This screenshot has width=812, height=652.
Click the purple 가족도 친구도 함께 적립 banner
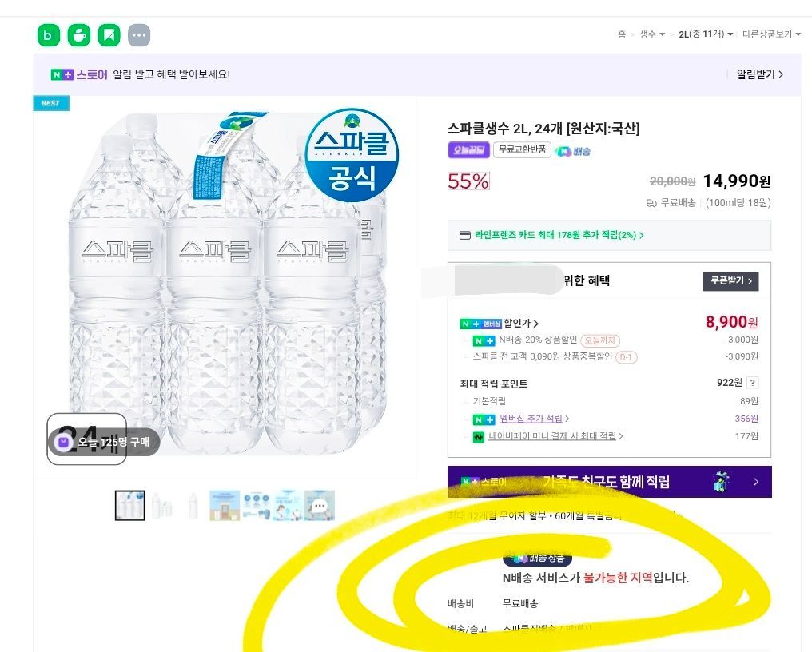[609, 482]
